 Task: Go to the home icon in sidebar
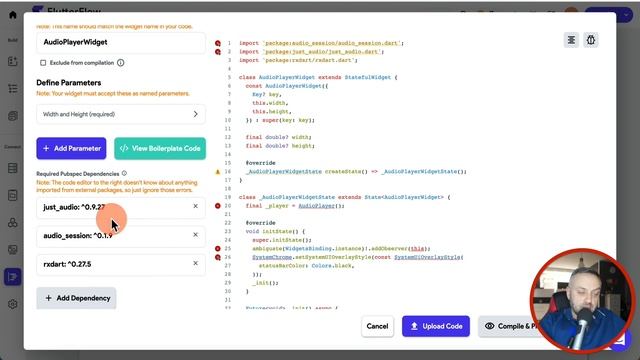[x=13, y=15]
